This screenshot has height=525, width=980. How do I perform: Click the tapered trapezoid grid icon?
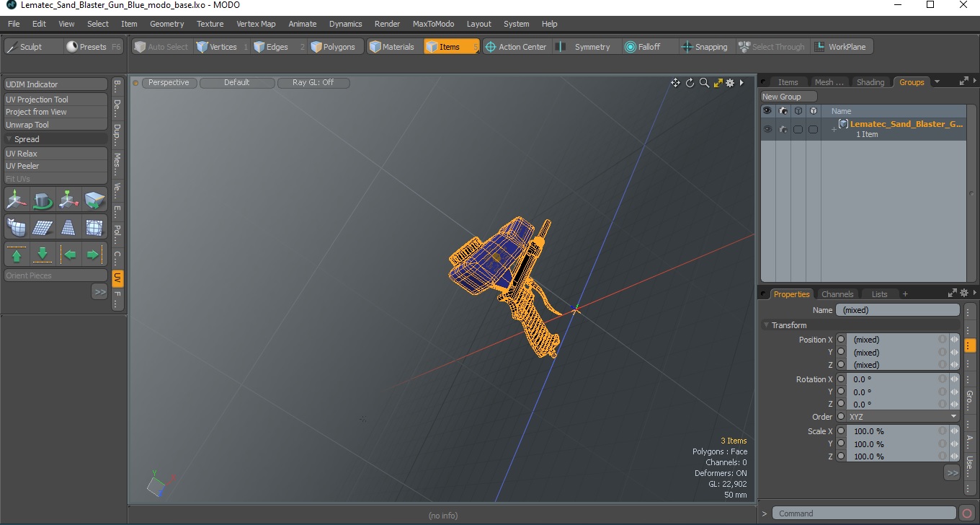pyautogui.click(x=69, y=227)
